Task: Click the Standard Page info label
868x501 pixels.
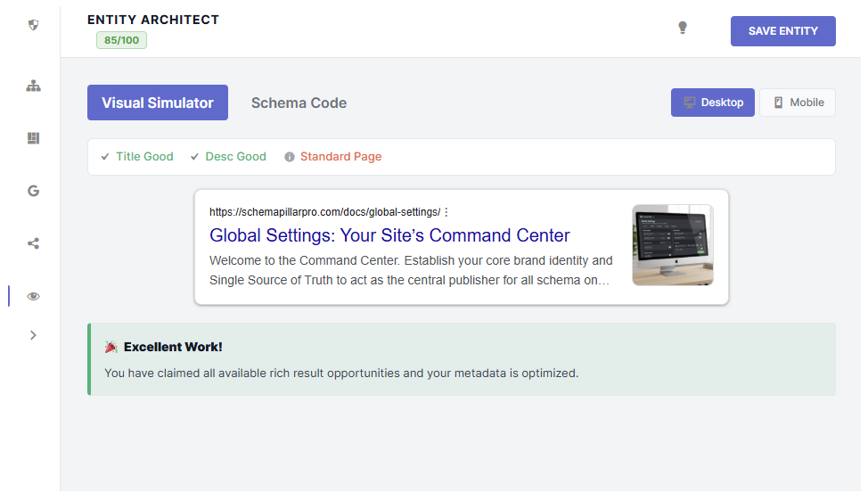Action: [341, 157]
